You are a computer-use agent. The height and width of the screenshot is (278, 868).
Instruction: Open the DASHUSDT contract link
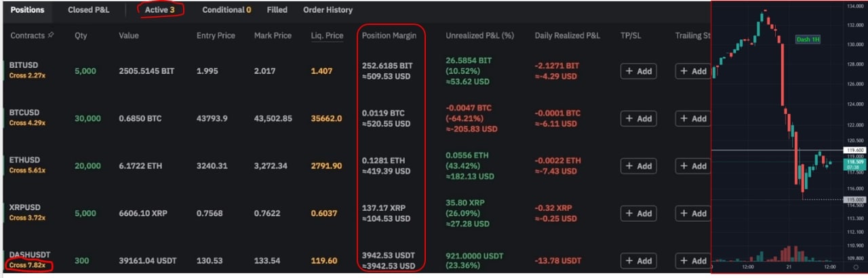29,255
